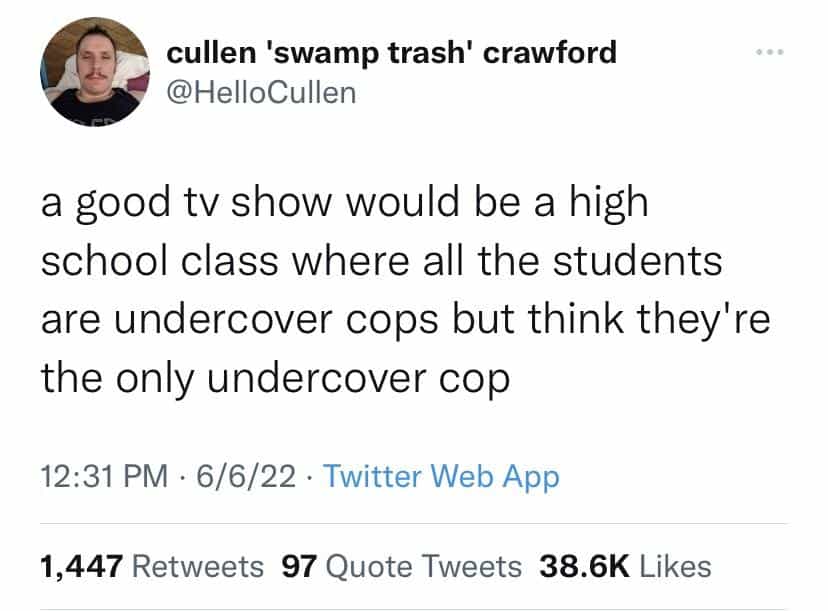Click tweet line starting 'school class where'
The image size is (828, 611).
coord(381,261)
